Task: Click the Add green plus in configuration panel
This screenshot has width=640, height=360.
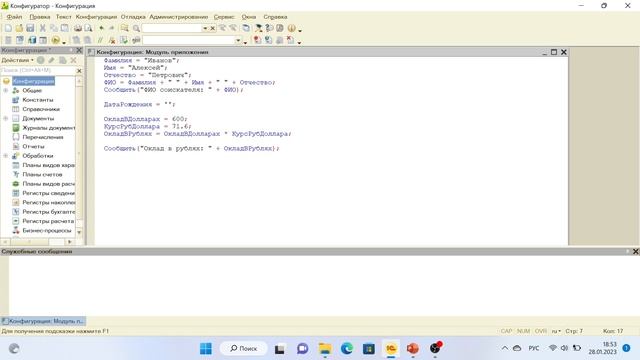Action: point(41,60)
